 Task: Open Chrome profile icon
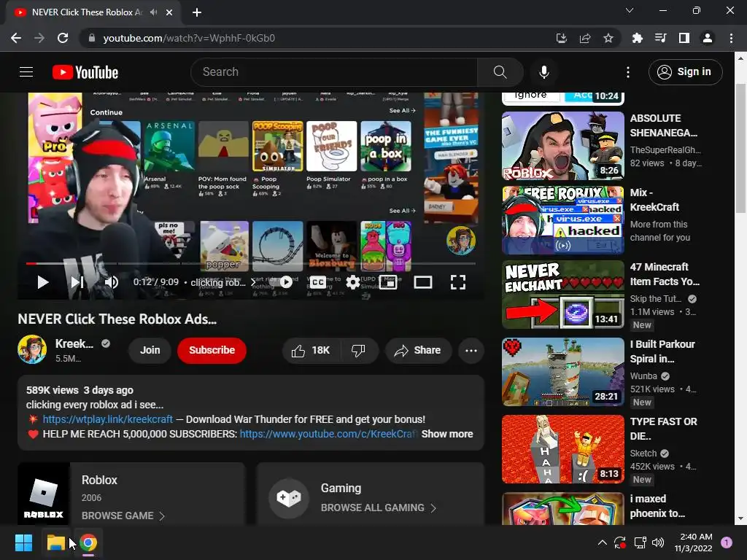point(708,38)
